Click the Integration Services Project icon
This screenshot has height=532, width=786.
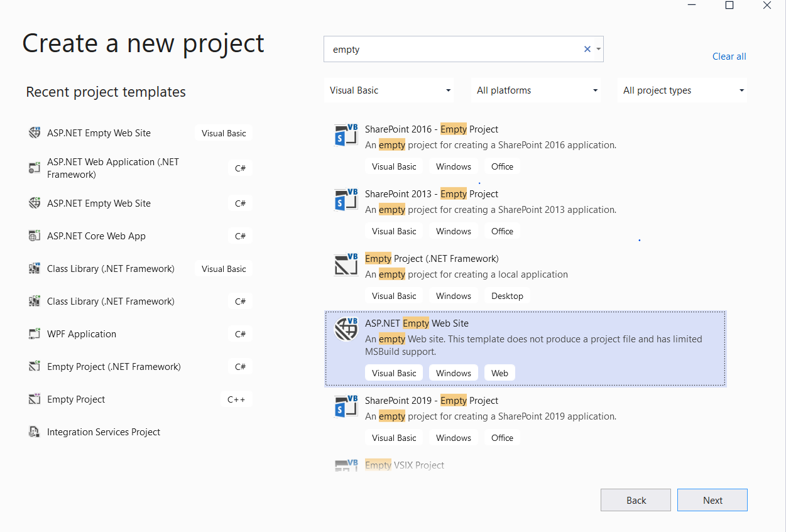35,432
